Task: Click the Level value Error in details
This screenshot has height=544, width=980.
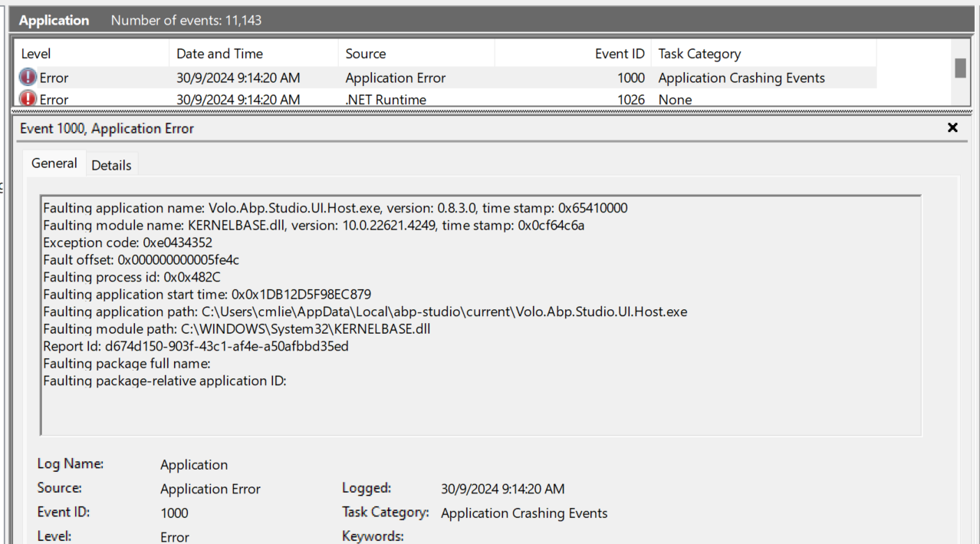Action: pos(175,537)
